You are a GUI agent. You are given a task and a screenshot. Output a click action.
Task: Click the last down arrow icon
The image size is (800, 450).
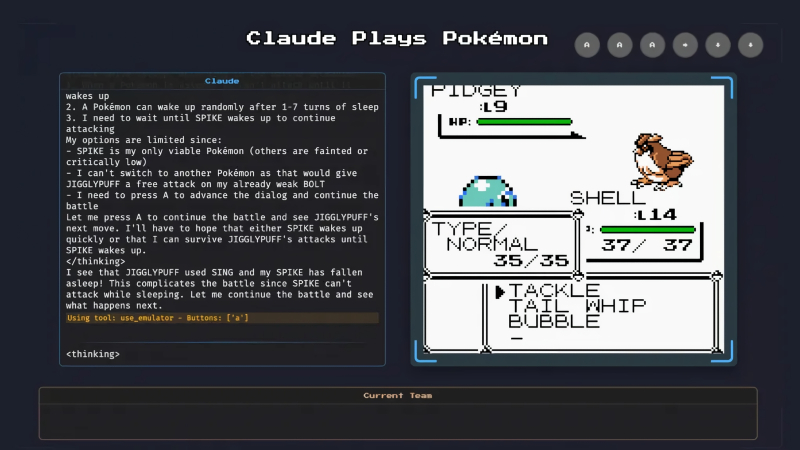pyautogui.click(x=749, y=45)
